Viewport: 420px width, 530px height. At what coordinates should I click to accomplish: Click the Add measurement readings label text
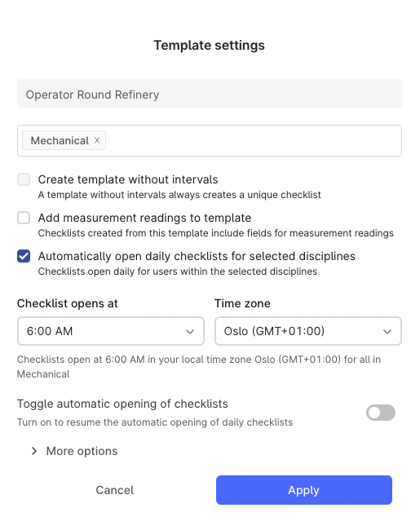144,218
